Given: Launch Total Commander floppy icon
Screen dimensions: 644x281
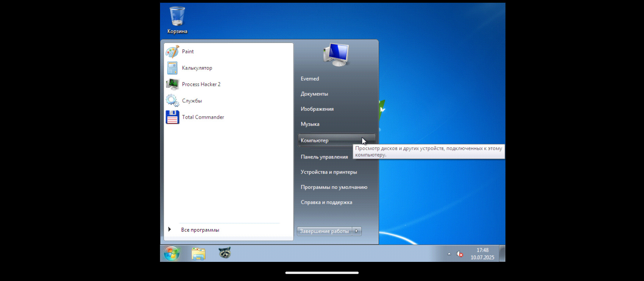Looking at the screenshot, I should 172,117.
